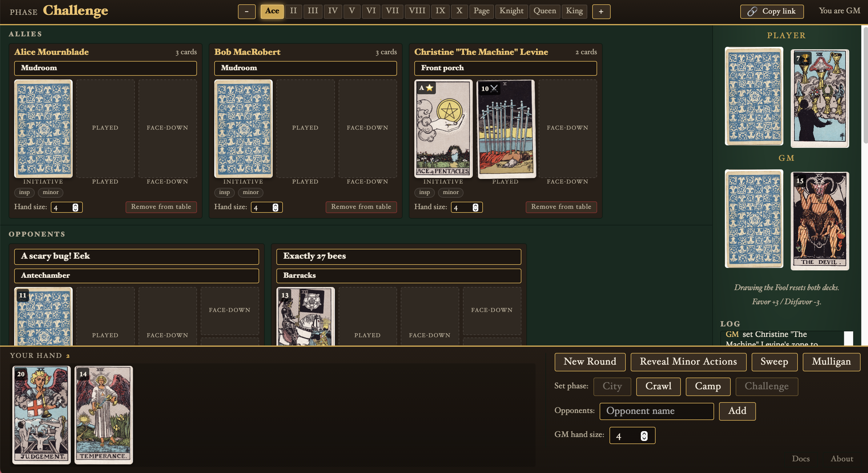Edit Alice's Mudroom zone field
Screen dimensions: 868x473
[x=106, y=68]
